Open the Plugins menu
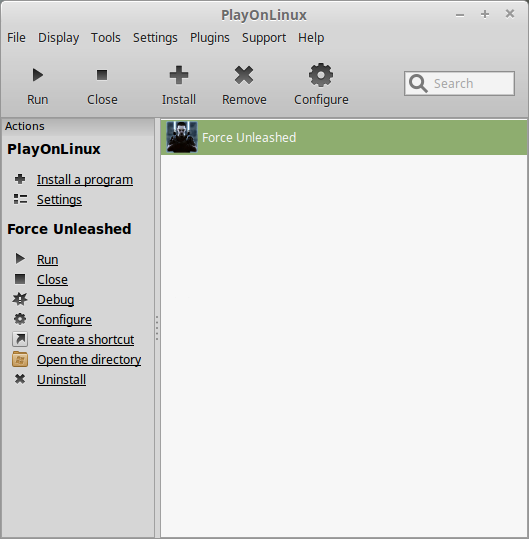529x539 pixels. coord(210,37)
